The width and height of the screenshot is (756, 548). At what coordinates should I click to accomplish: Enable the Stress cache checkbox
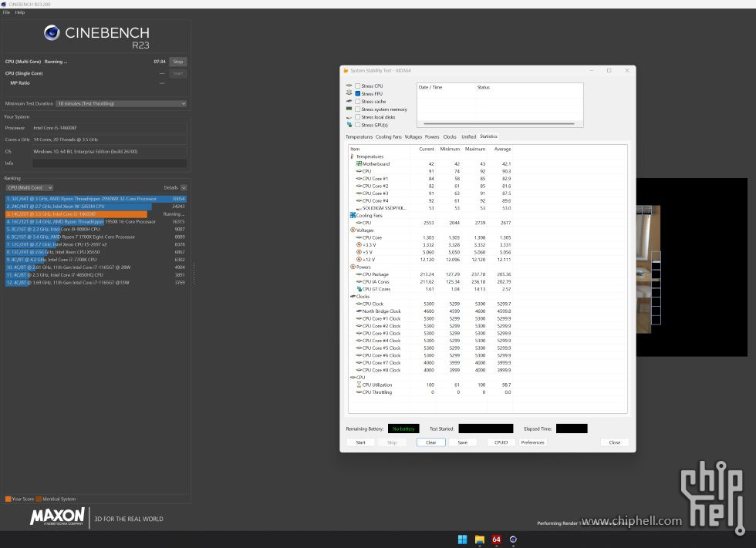(x=358, y=101)
